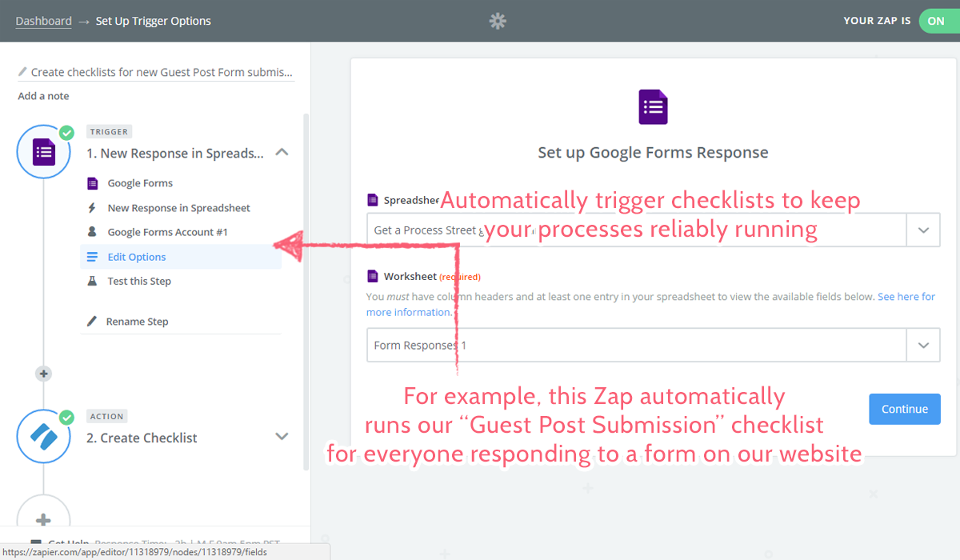The width and height of the screenshot is (960, 560).
Task: Add a step with the small plus
Action: [44, 374]
